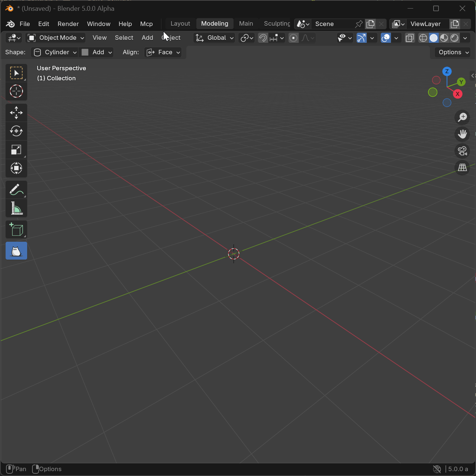
Task: Toggle proportional editing
Action: (x=293, y=38)
